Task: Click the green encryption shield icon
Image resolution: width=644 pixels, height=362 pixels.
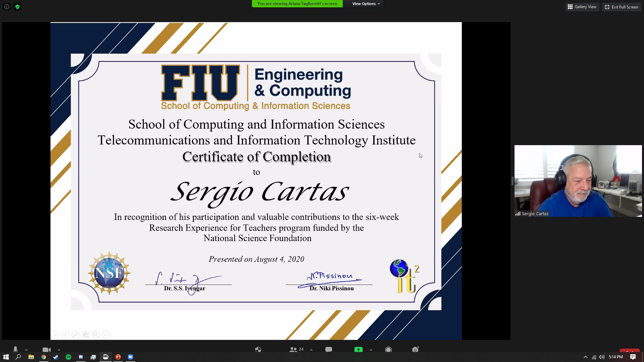Action: point(17,7)
